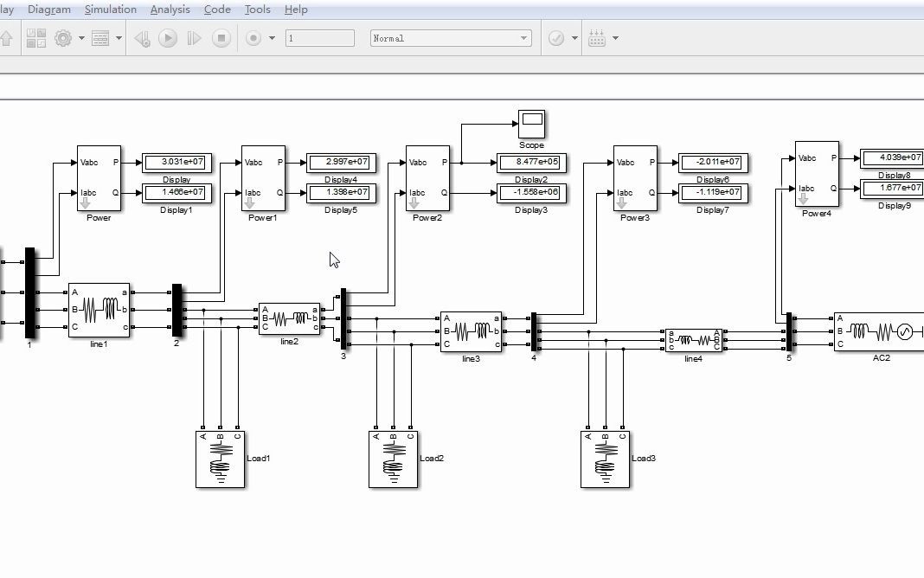Viewport: 924px width, 578px height.
Task: Click the Model Advisor checkmark icon
Action: coord(556,38)
